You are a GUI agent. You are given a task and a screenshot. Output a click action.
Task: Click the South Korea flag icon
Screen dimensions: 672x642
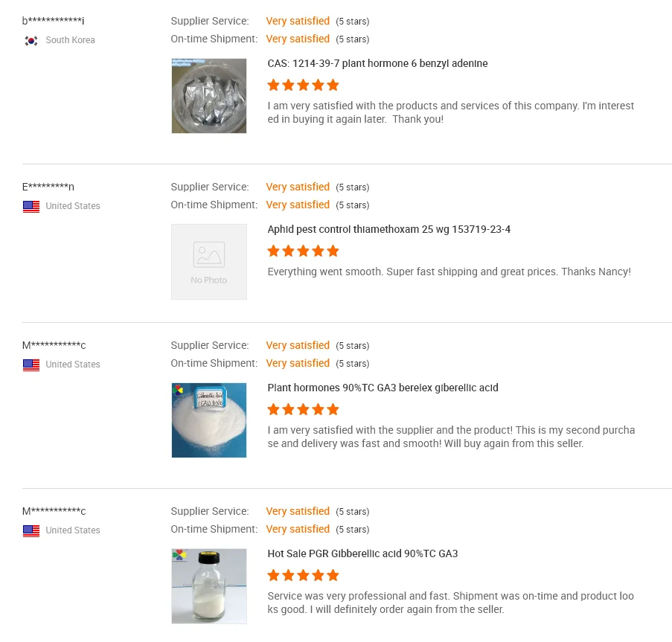pyautogui.click(x=31, y=40)
